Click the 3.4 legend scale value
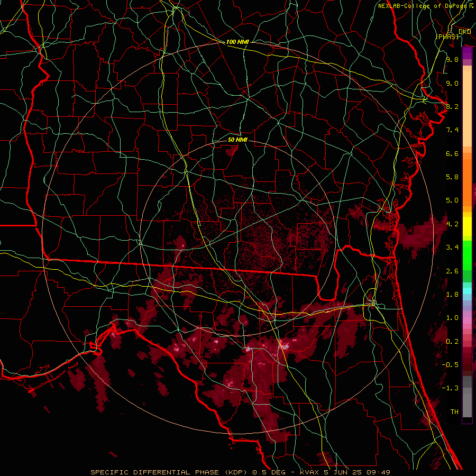 click(452, 248)
